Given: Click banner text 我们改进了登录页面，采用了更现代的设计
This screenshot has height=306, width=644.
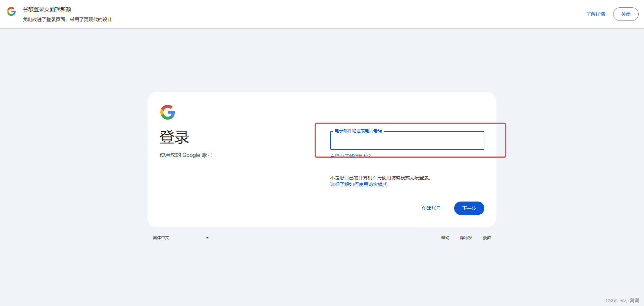Looking at the screenshot, I should pos(67,19).
